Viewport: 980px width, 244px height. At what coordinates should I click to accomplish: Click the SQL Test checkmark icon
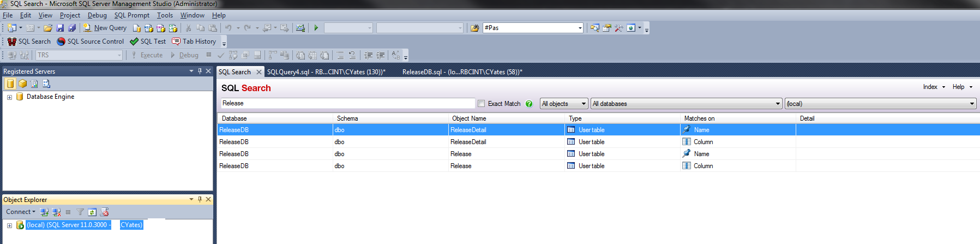tap(134, 41)
